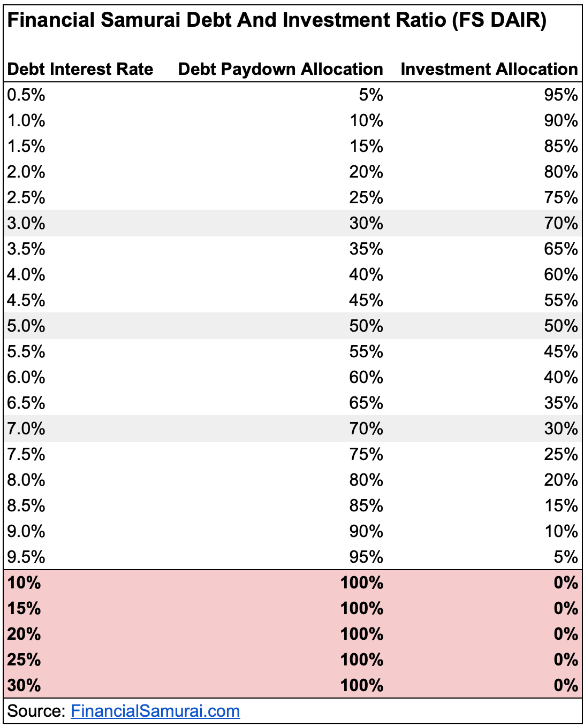Viewport: 584px width, 728px height.
Task: Click the bold 30% interest rate cell
Action: tap(24, 685)
